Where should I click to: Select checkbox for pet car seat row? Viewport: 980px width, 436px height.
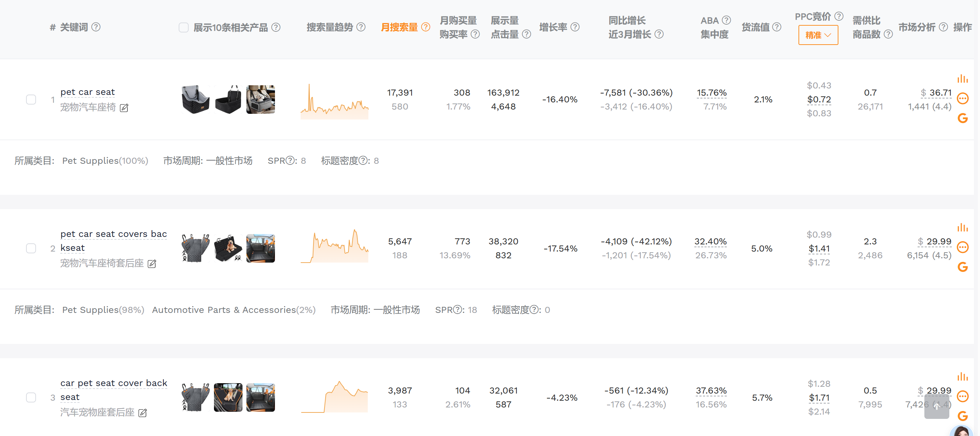coord(31,100)
